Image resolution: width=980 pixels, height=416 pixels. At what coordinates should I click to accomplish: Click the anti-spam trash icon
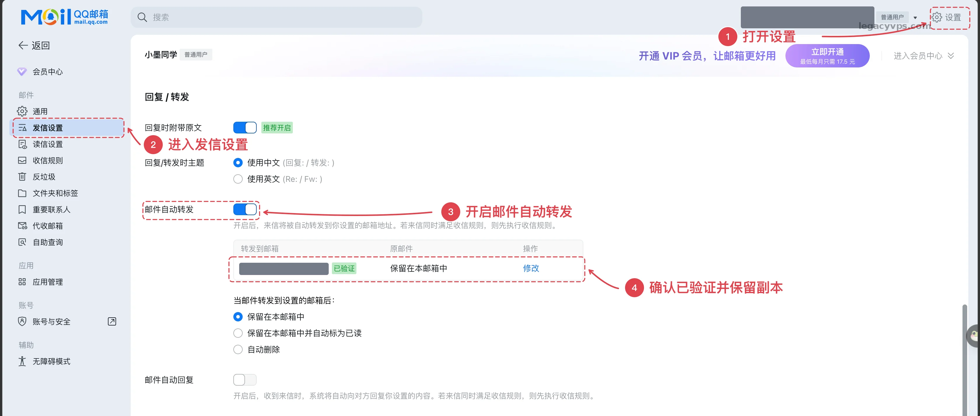(x=22, y=177)
